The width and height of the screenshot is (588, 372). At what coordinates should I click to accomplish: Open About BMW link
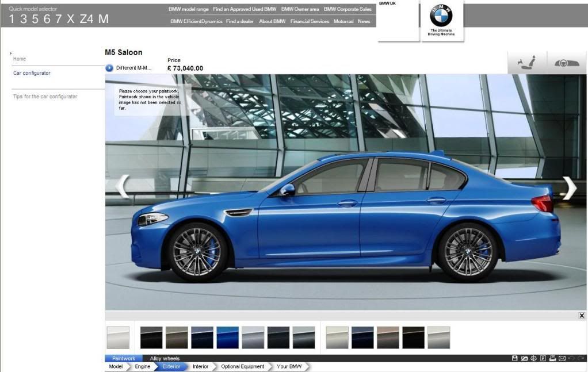click(x=272, y=21)
